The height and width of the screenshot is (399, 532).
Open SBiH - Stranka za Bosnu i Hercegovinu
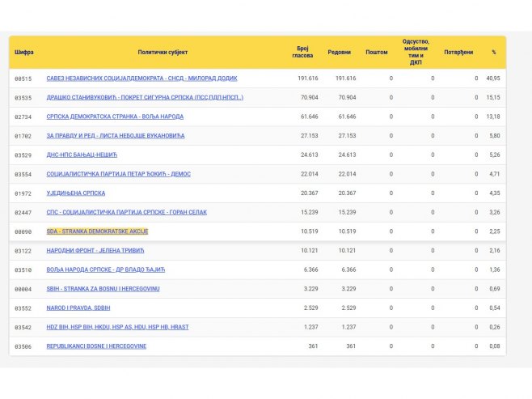103,289
